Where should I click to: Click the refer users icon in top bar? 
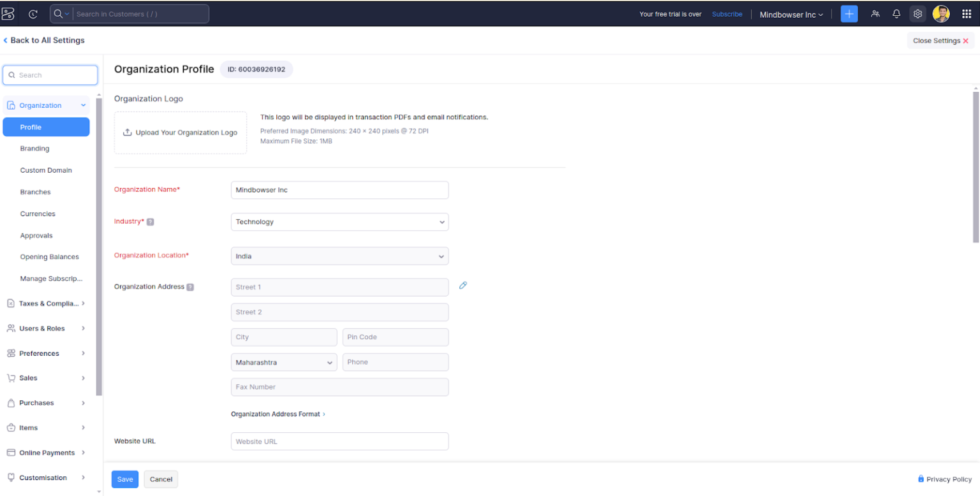(875, 13)
